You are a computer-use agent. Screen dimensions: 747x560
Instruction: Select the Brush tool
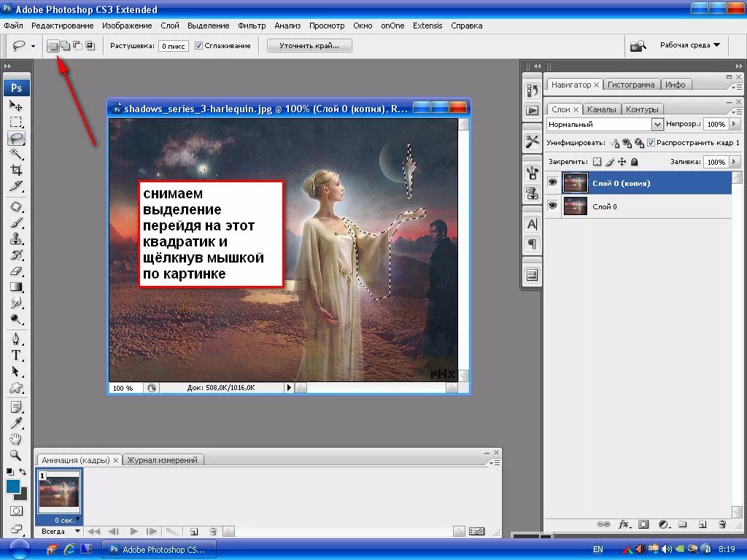16,222
